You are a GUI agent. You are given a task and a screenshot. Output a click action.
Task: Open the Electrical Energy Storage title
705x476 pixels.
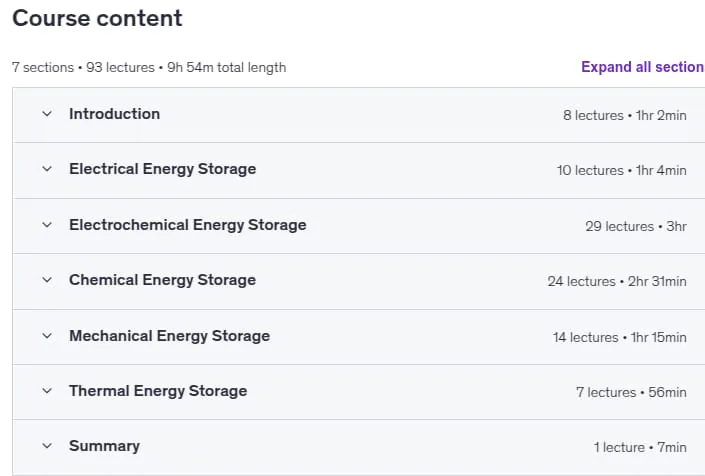point(163,169)
